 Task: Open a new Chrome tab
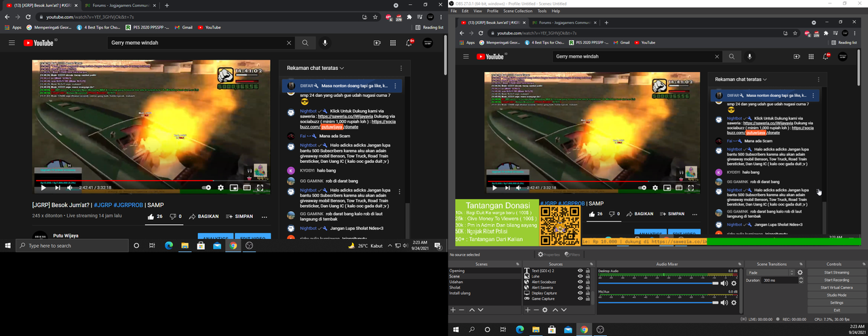pos(167,5)
